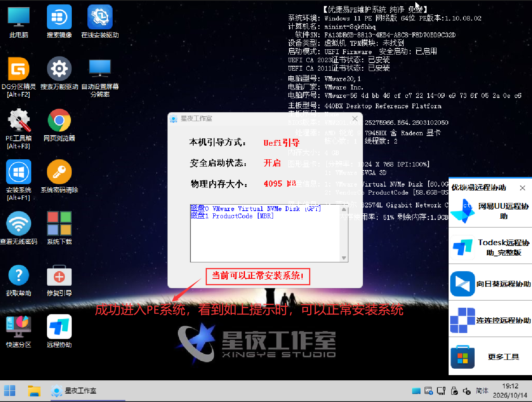Open 快速分区 desktop icon

(18, 331)
